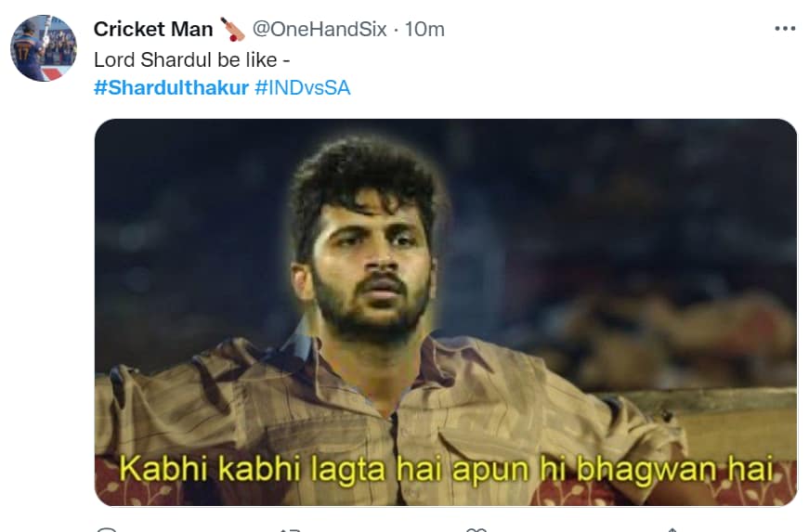This screenshot has height=532, width=809.
Task: Open Cricket Man's profile picture
Action: coord(44,48)
